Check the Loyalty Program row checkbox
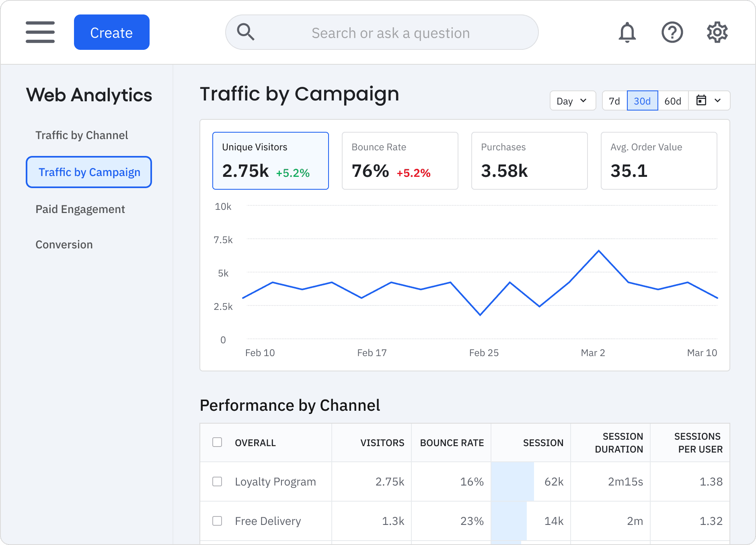This screenshot has width=756, height=545. pos(217,481)
